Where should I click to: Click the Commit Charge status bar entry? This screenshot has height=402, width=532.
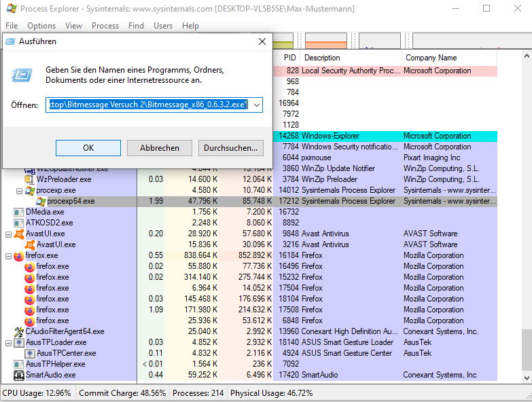[122, 393]
